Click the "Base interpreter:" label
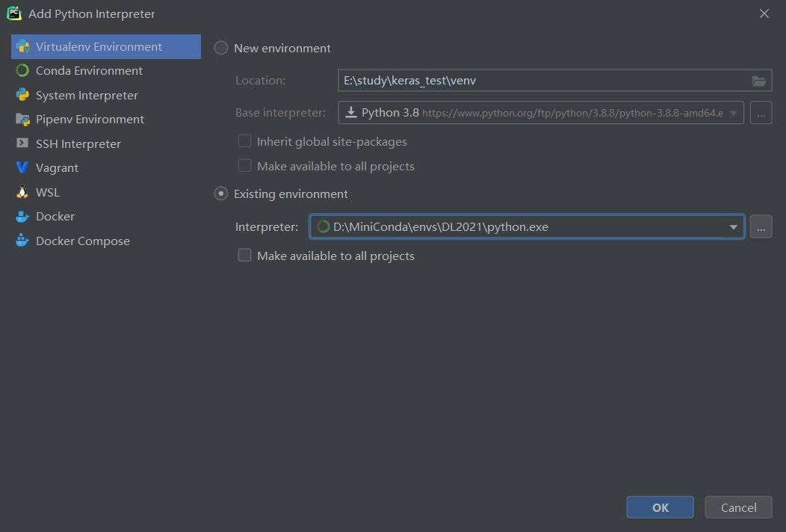This screenshot has width=786, height=532. pos(280,112)
